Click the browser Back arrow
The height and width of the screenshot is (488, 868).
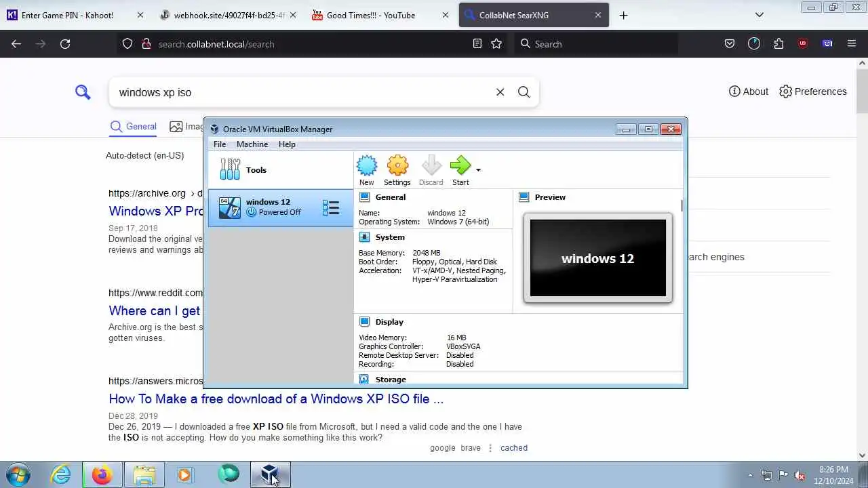coord(16,43)
